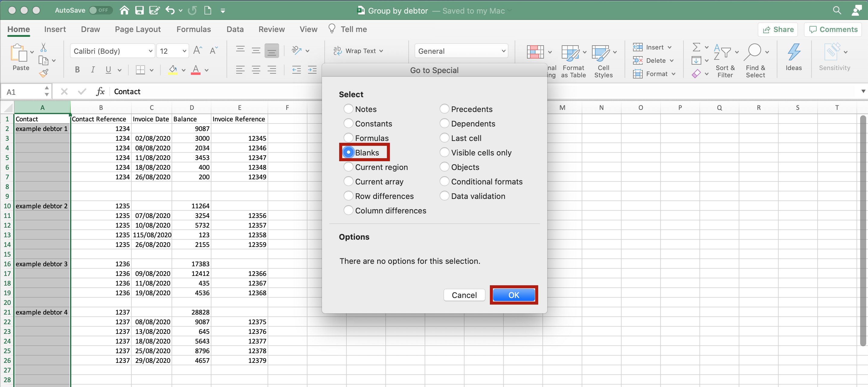The height and width of the screenshot is (387, 868).
Task: Click the Comments button
Action: (833, 29)
